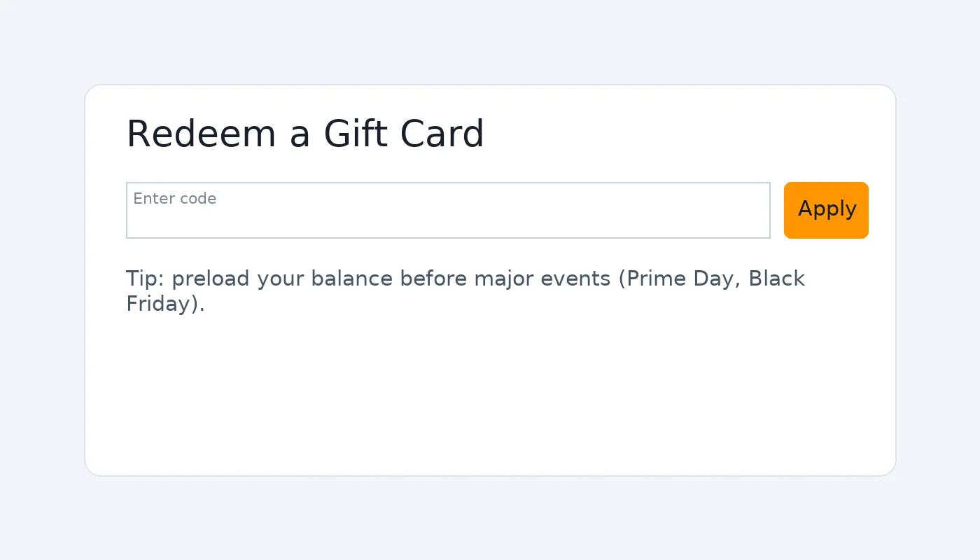Click the "Apply" label on the orange button
Image resolution: width=980 pixels, height=560 pixels.
point(827,209)
